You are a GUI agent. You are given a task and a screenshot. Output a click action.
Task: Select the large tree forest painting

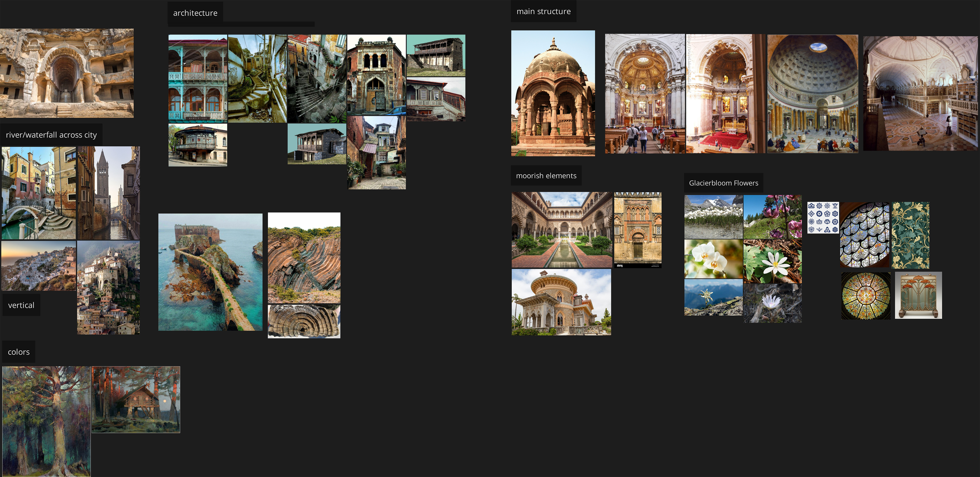[x=46, y=421]
